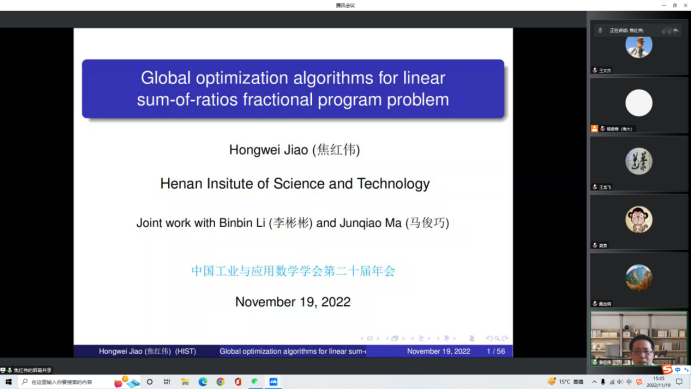Screen dimensions: 692x389
Task: Open the presenter's live video tile
Action: pyautogui.click(x=639, y=339)
